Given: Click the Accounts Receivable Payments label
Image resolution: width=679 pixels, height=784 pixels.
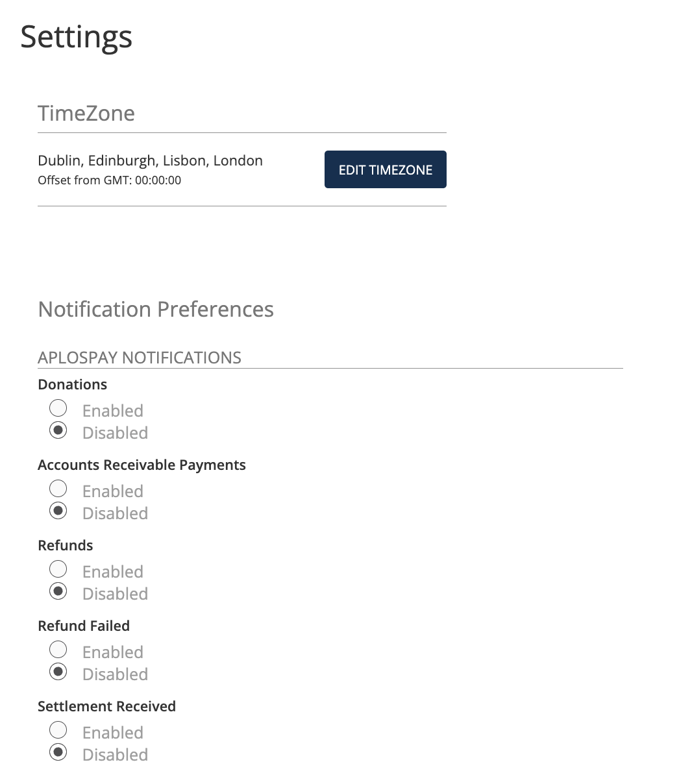Looking at the screenshot, I should pyautogui.click(x=142, y=465).
